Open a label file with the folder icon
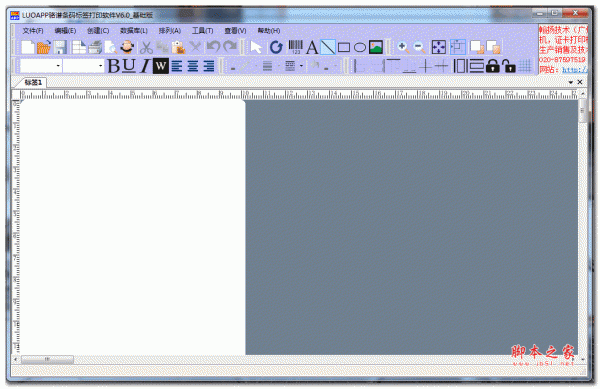 (x=44, y=47)
